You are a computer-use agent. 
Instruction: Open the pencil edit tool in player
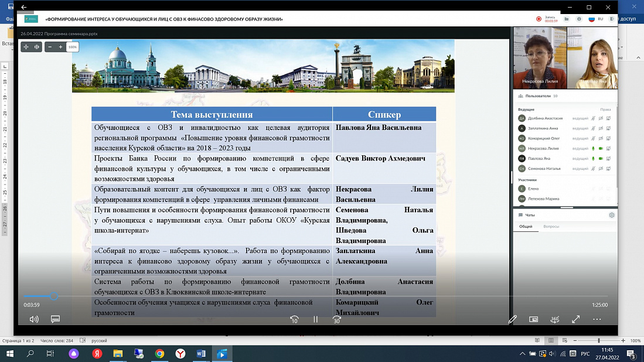513,319
